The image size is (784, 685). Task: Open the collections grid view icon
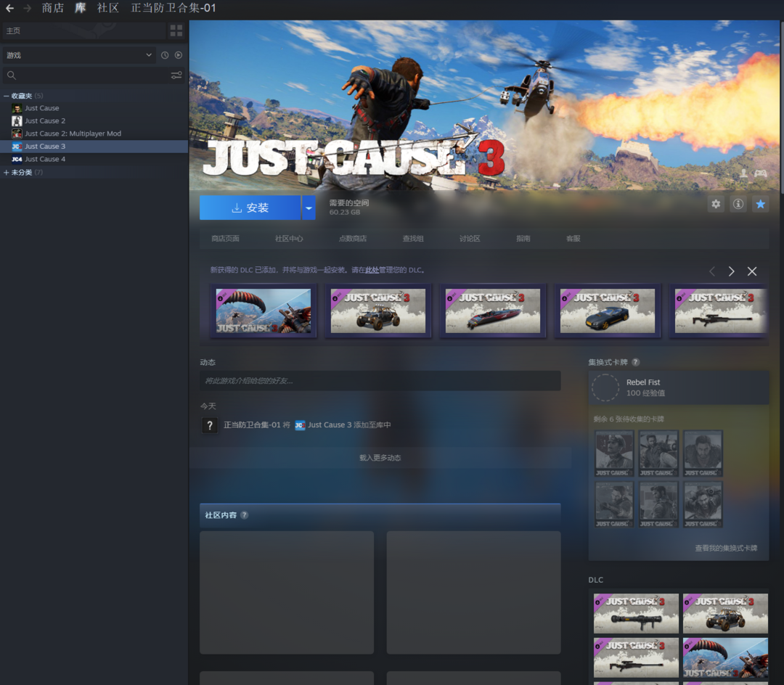click(176, 30)
